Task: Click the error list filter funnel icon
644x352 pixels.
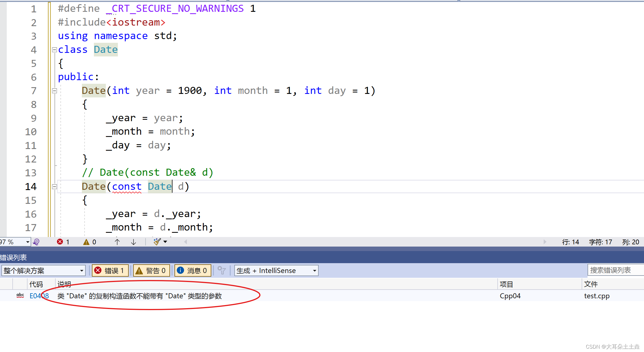Action: click(x=222, y=270)
